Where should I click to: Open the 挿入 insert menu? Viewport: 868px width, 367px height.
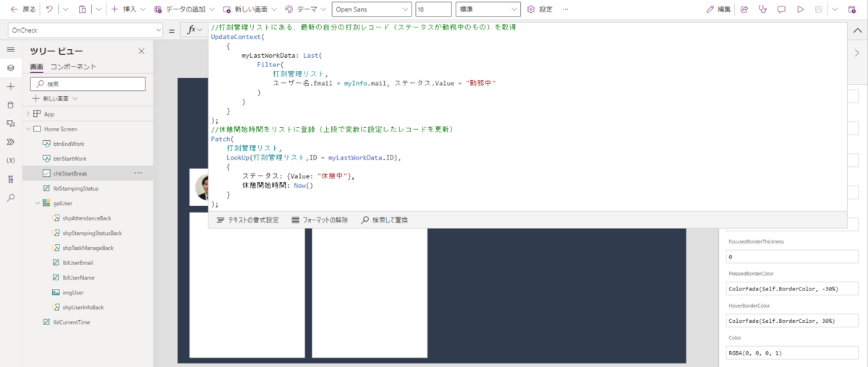[128, 9]
